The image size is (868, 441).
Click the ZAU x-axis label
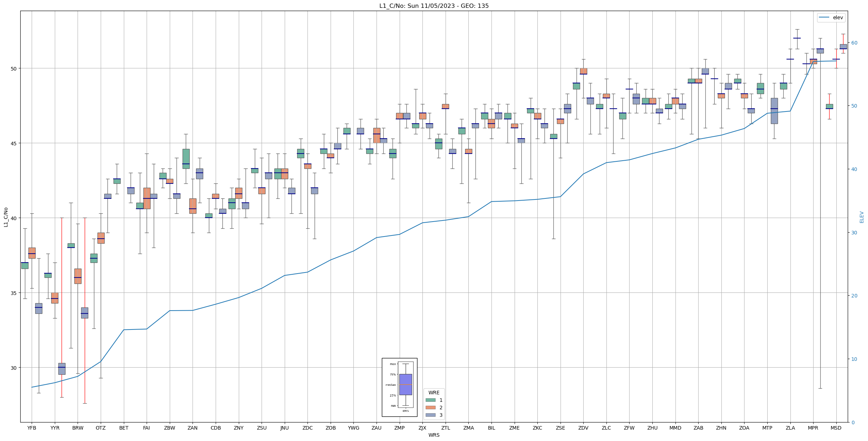tap(377, 428)
